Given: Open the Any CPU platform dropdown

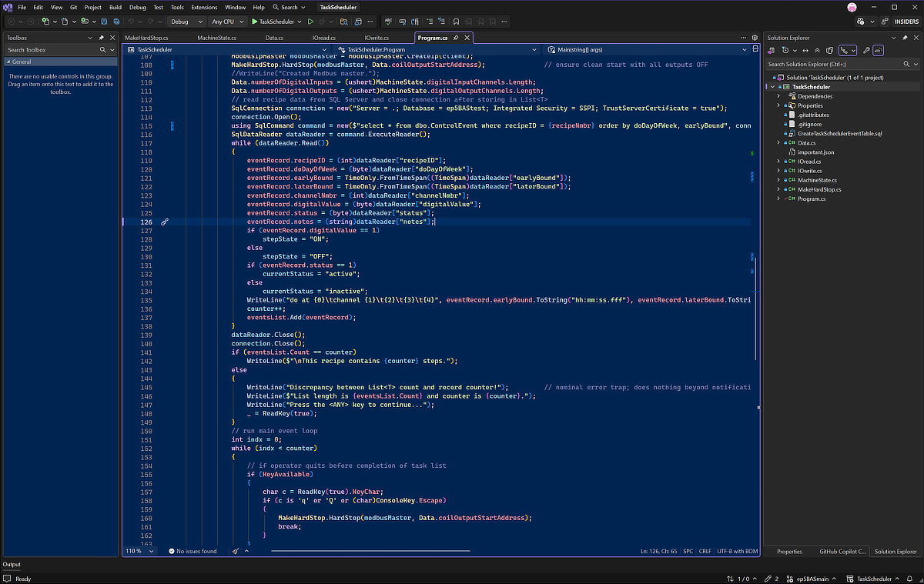Looking at the screenshot, I should pos(227,22).
